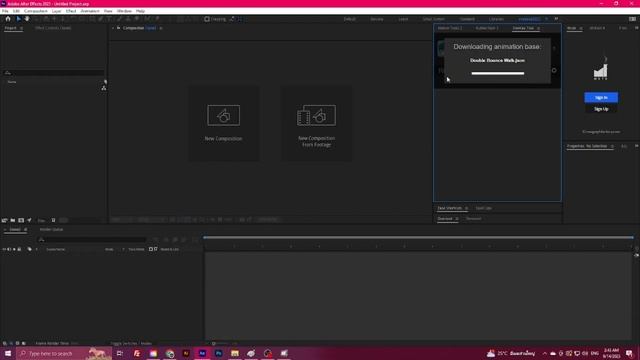Click the Windows Start button

coord(8,353)
